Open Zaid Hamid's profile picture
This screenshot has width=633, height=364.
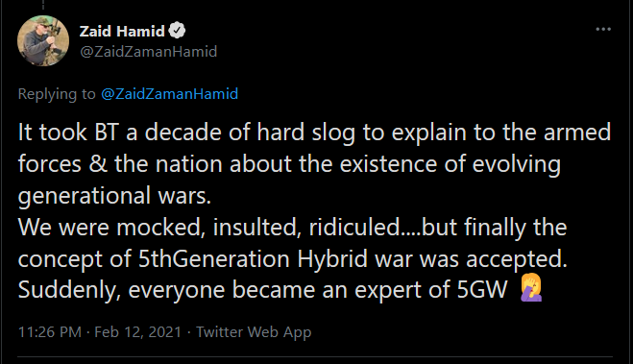click(x=43, y=40)
